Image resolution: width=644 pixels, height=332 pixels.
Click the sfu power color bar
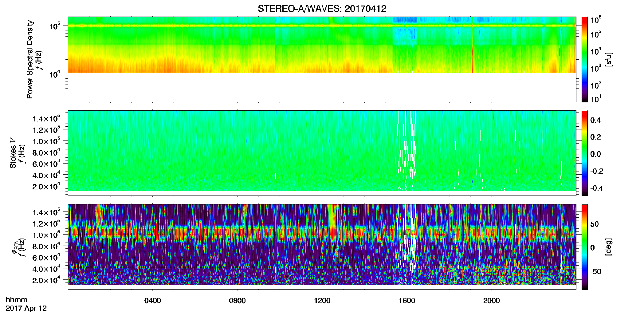point(585,59)
